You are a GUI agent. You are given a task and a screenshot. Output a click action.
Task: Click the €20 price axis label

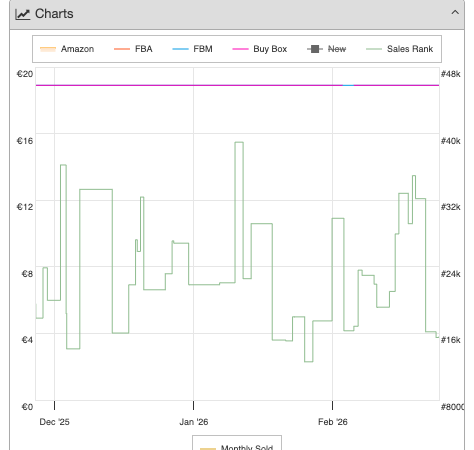pos(25,74)
